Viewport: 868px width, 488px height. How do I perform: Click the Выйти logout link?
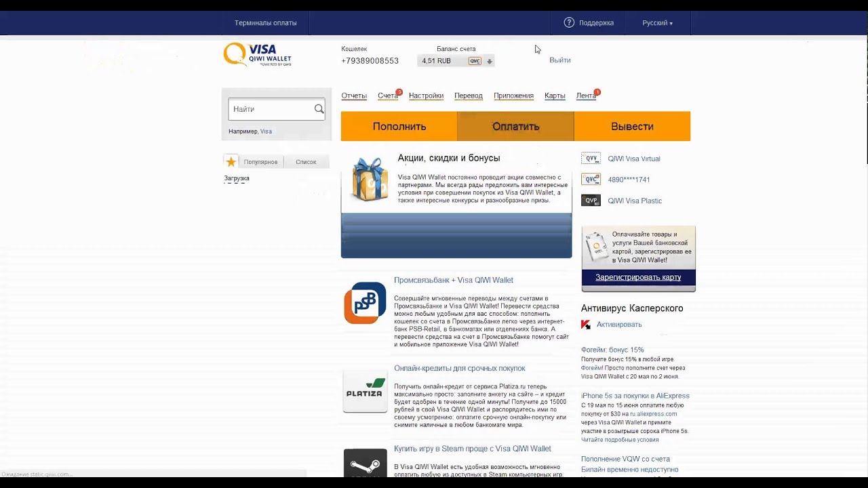coord(560,60)
